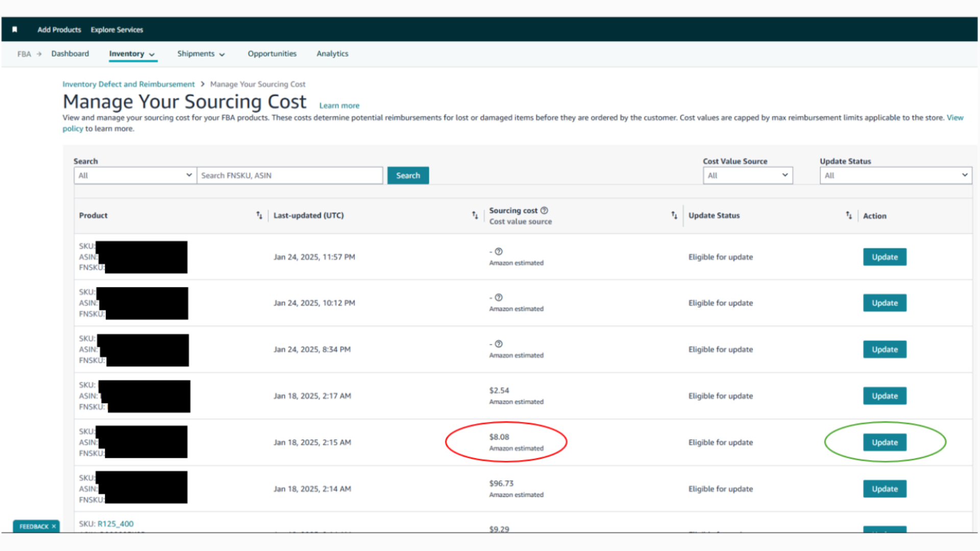Image resolution: width=980 pixels, height=551 pixels.
Task: Select the $8.08 sourcing cost value
Action: tap(499, 437)
